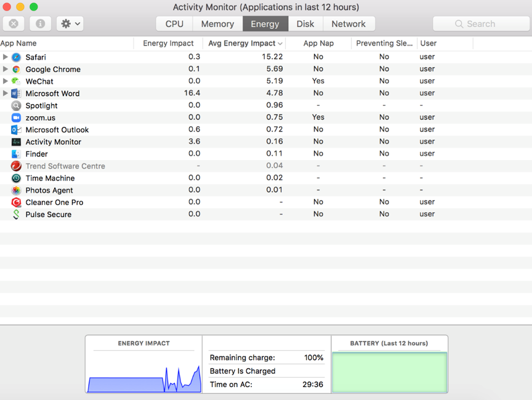Select the Google Chrome icon row
532x400 pixels.
coord(16,70)
